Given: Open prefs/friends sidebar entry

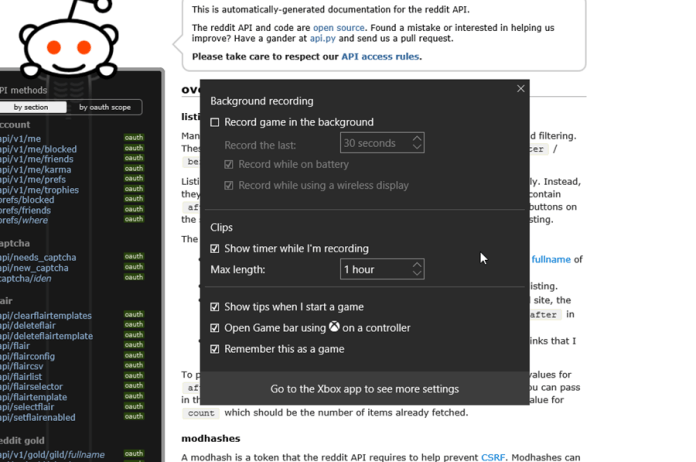Looking at the screenshot, I should (25, 210).
